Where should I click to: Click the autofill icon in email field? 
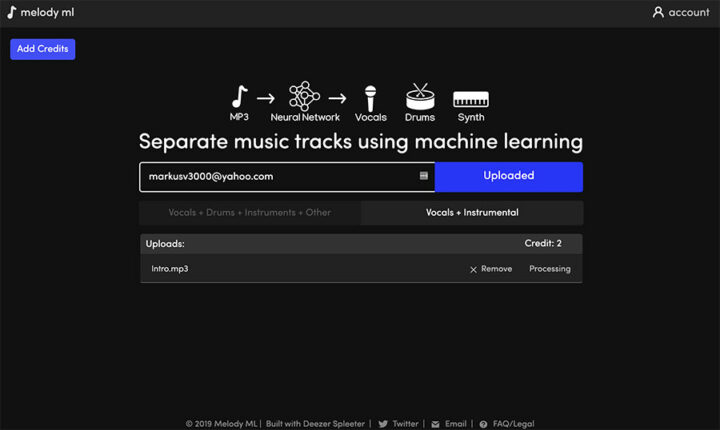(423, 176)
